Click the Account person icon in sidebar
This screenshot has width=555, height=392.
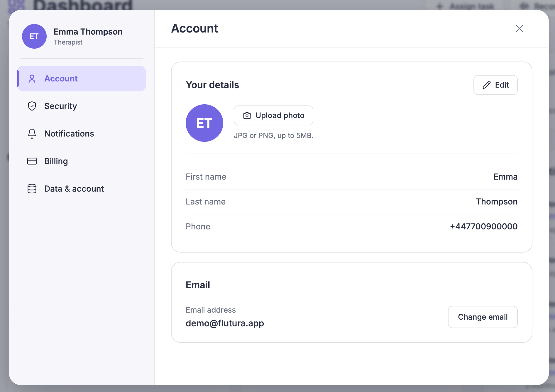[32, 79]
